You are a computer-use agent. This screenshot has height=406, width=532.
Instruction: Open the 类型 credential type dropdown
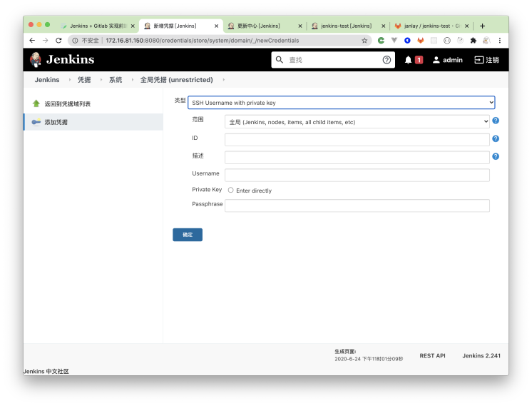(342, 103)
